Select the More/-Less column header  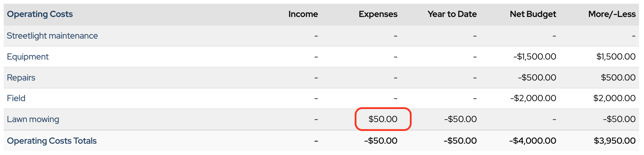coord(611,14)
